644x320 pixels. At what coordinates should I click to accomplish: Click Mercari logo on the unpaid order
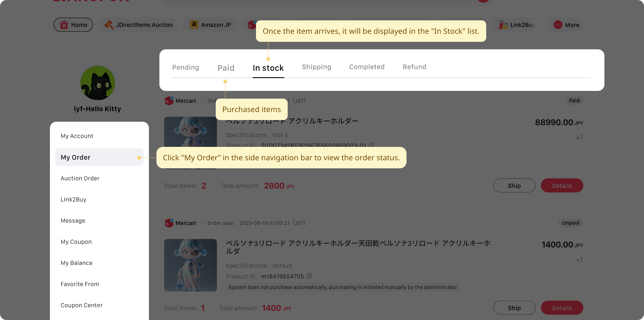click(169, 223)
